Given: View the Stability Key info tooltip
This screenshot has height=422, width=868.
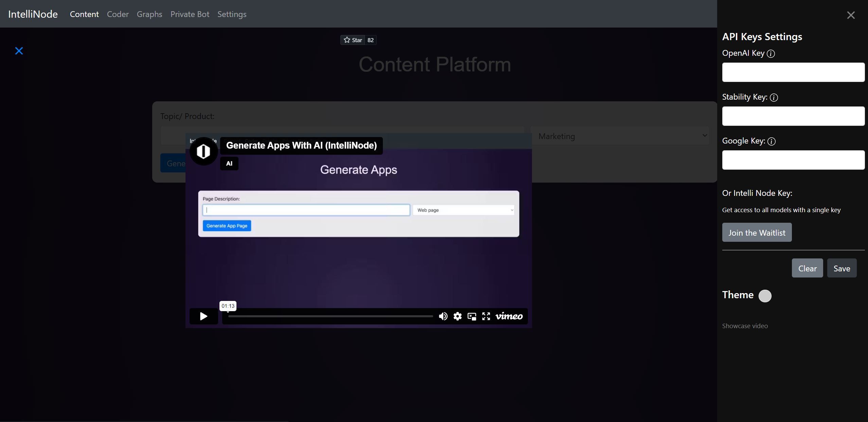Looking at the screenshot, I should (x=774, y=98).
